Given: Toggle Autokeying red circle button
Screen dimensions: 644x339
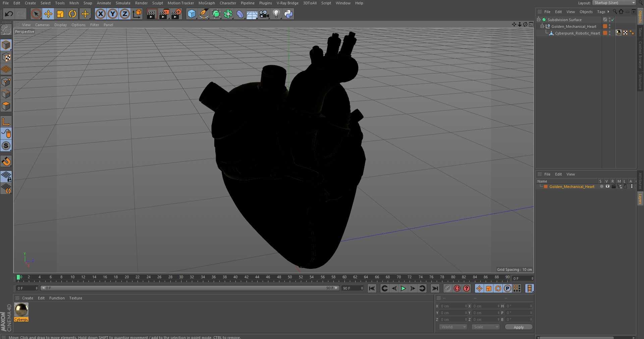Looking at the screenshot, I should [457, 288].
